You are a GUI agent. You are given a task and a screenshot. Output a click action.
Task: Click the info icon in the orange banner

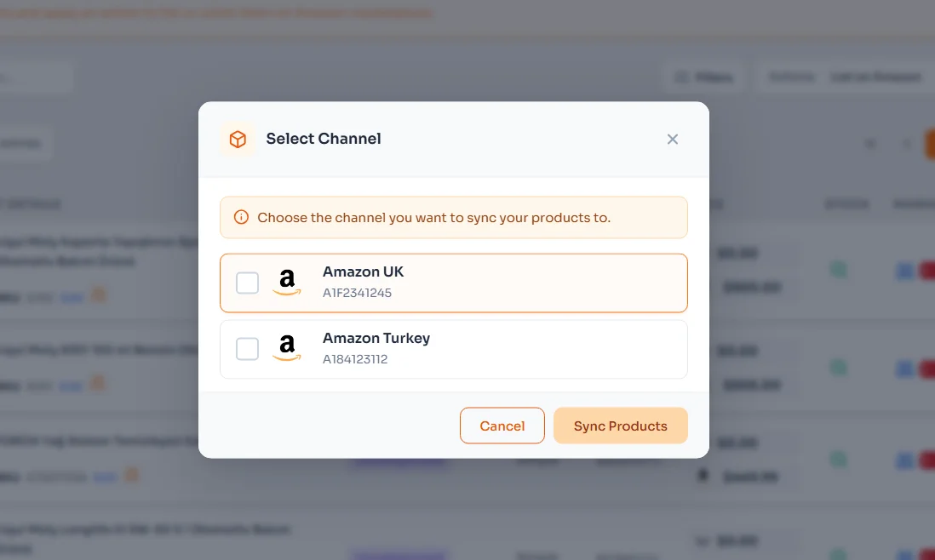[x=239, y=217]
